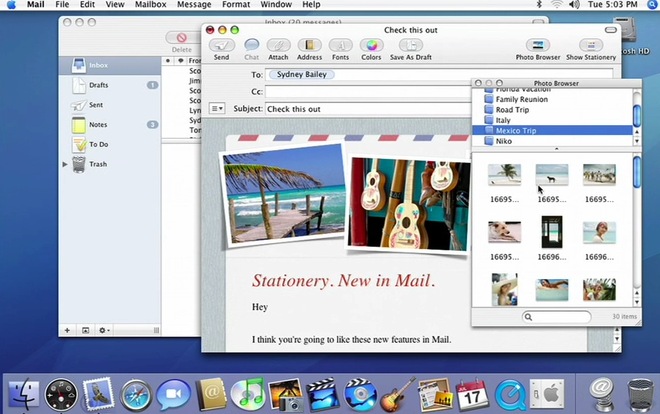Open the Mailbox menu
Screen dimensions: 660x414
pos(150,5)
